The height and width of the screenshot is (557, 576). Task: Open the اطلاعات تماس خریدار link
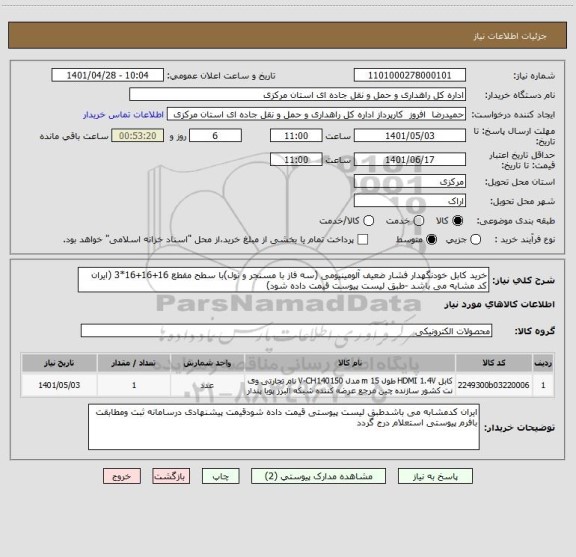coord(123,115)
